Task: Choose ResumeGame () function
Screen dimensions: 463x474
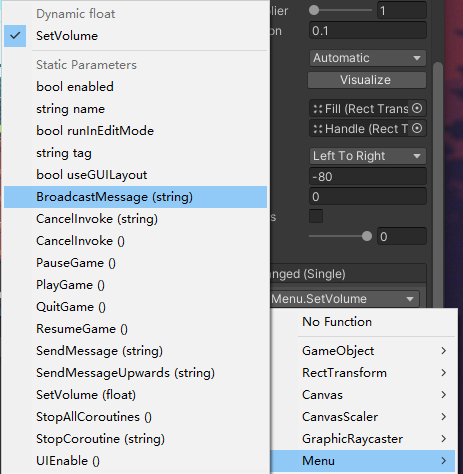Action: pyautogui.click(x=135, y=329)
